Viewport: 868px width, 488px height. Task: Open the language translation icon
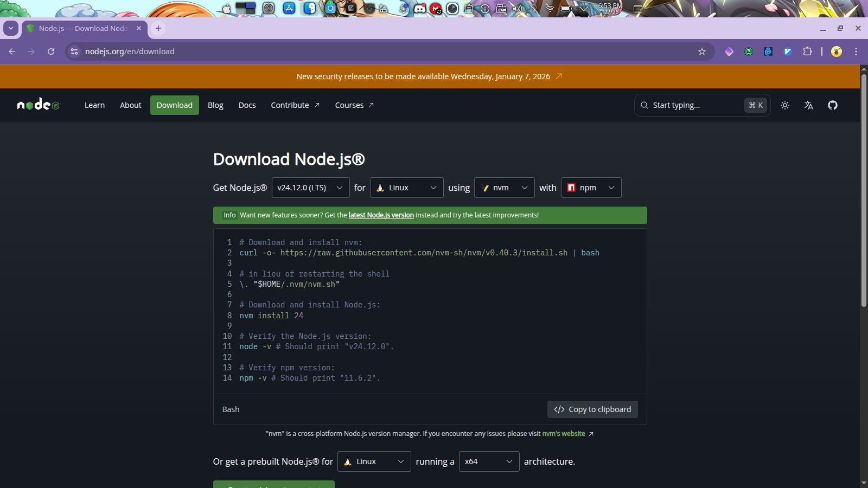pos(808,105)
